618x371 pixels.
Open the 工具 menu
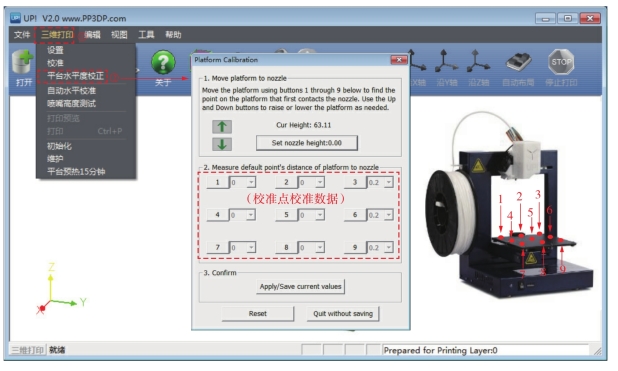click(x=146, y=35)
